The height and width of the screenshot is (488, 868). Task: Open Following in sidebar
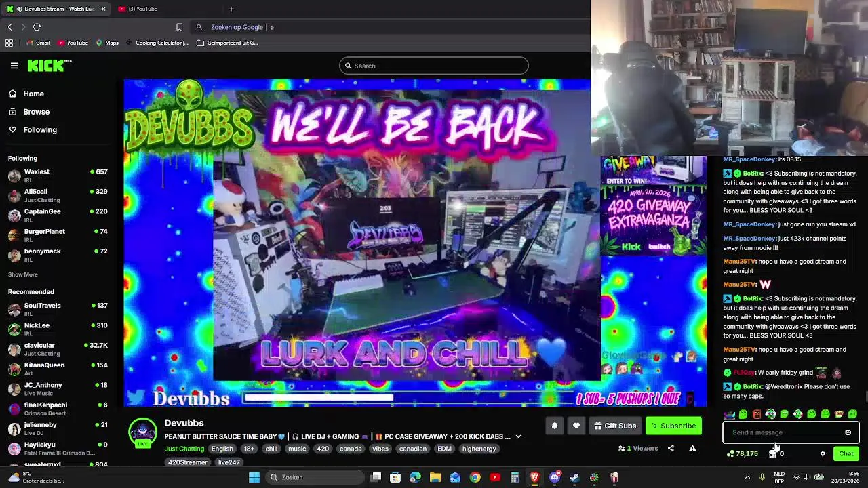(x=33, y=129)
